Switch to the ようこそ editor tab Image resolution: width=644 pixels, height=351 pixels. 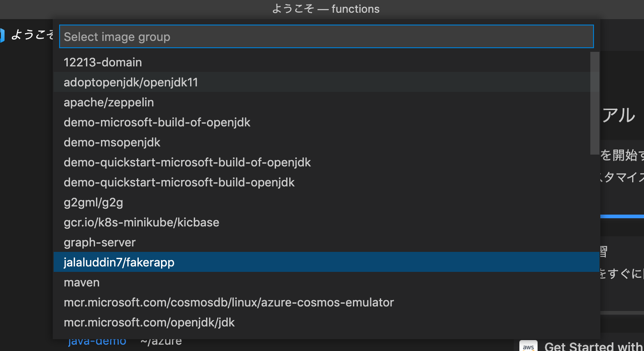[x=32, y=35]
